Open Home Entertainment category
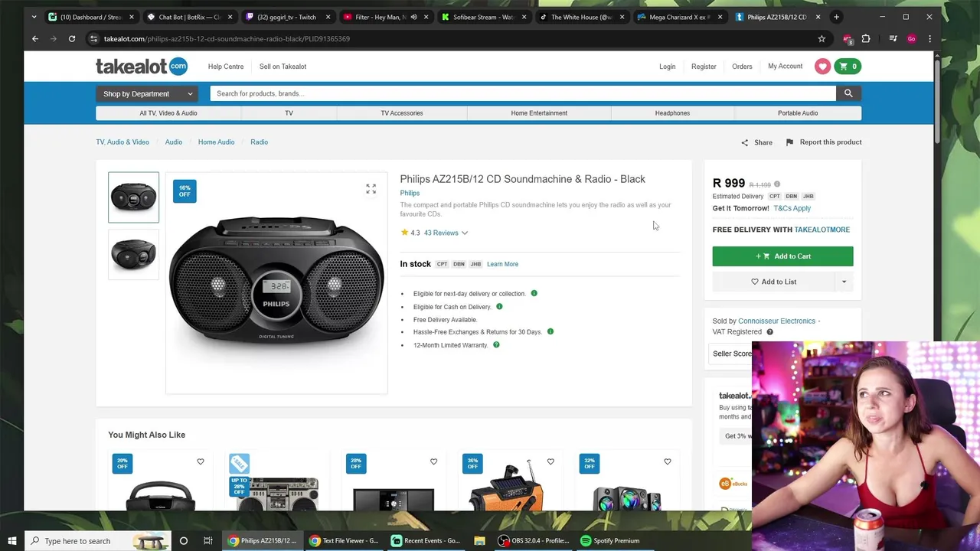This screenshot has width=980, height=551. [539, 113]
